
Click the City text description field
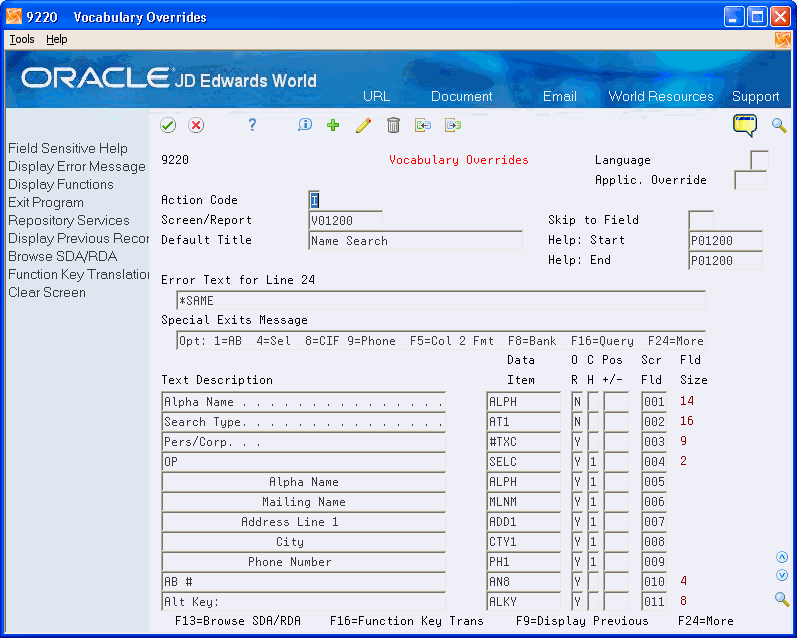(x=303, y=542)
